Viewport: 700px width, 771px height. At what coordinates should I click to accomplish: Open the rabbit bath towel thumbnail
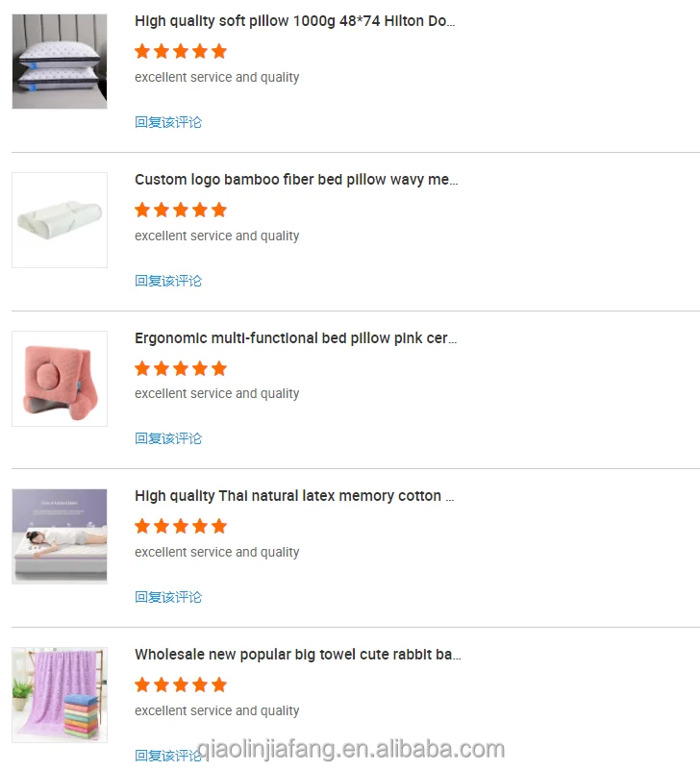pyautogui.click(x=60, y=695)
